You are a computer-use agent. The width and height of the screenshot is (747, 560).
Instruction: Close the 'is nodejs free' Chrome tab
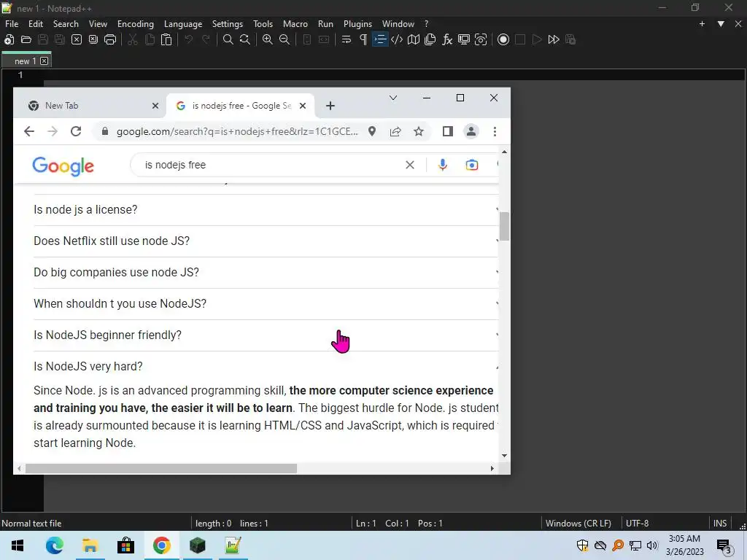(303, 106)
